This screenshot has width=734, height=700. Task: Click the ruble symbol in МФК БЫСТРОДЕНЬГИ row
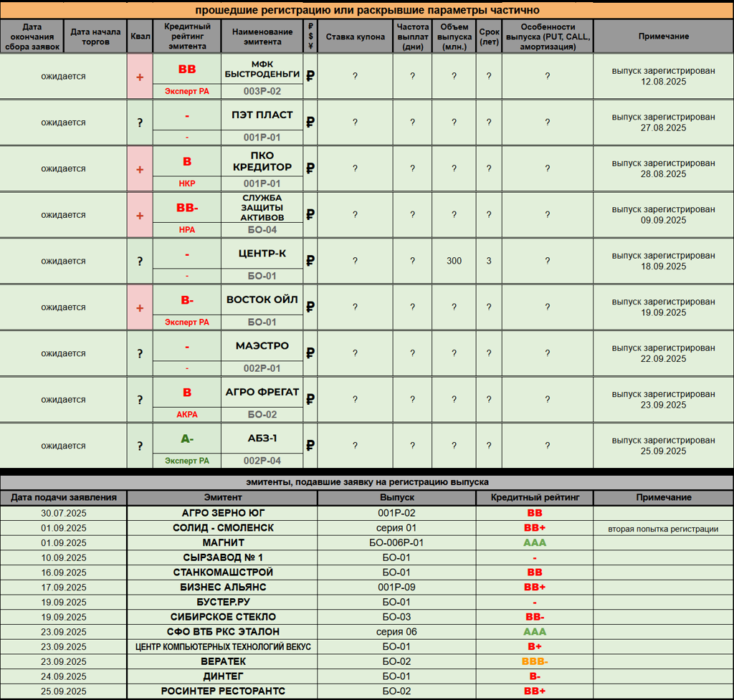pyautogui.click(x=310, y=76)
